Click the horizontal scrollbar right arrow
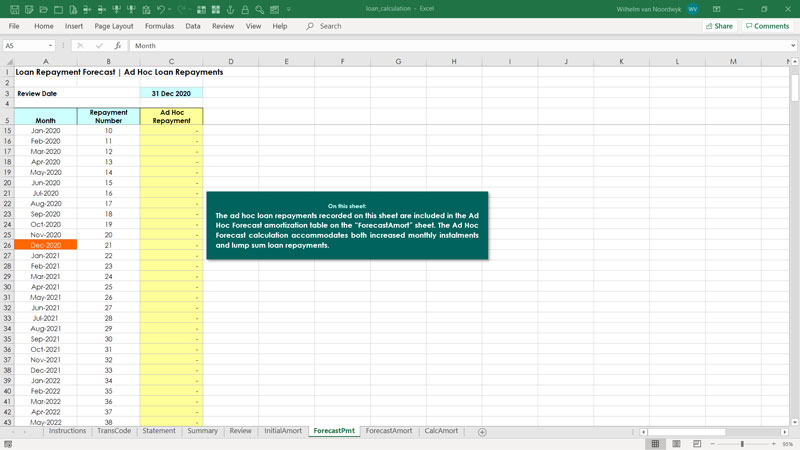Image resolution: width=800 pixels, height=450 pixels. pos(785,432)
